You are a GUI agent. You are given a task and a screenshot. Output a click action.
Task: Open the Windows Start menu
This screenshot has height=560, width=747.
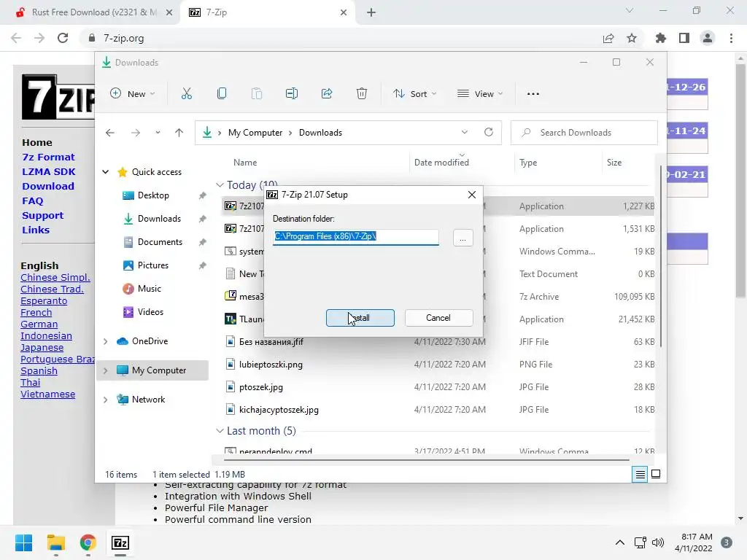pos(23,542)
